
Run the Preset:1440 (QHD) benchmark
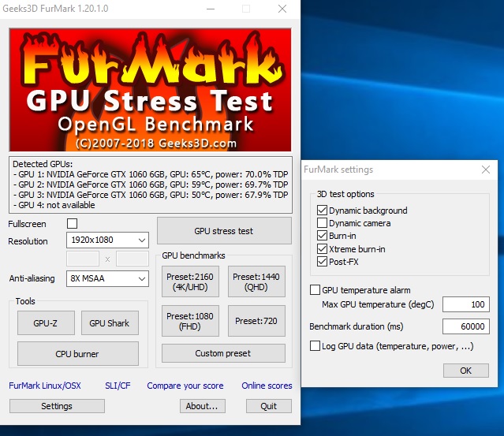[256, 281]
